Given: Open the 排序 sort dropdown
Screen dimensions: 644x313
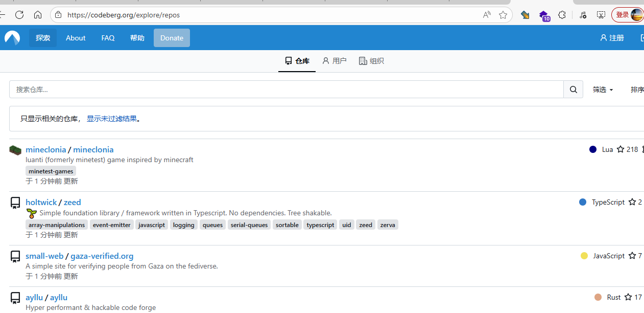Looking at the screenshot, I should [x=637, y=90].
